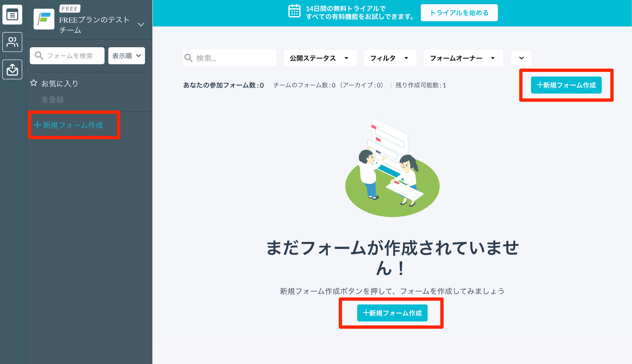Expand the team name chevron dropdown
This screenshot has width=632, height=364.
[141, 24]
